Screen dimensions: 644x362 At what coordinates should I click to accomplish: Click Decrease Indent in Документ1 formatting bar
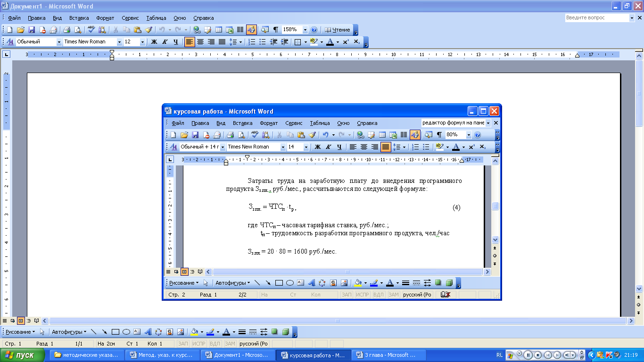pos(273,42)
